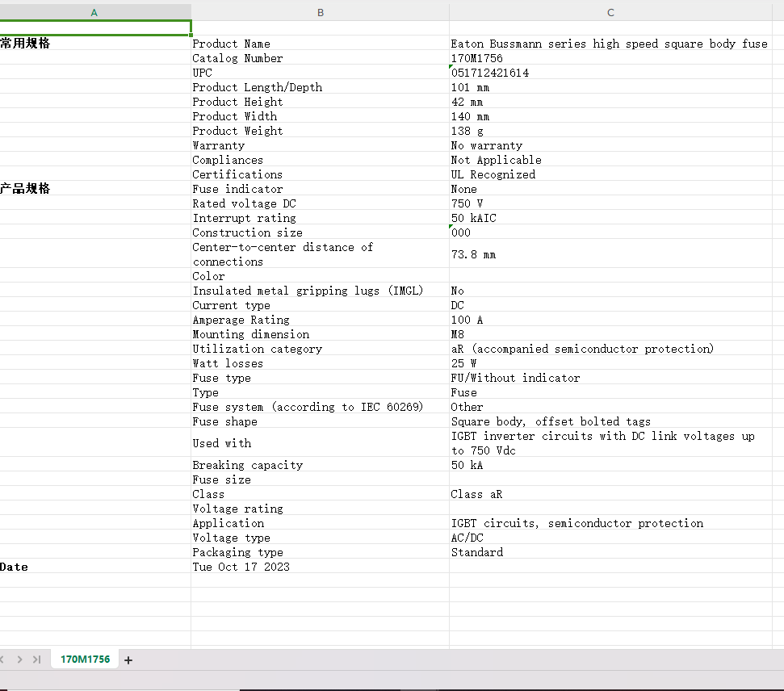Image resolution: width=784 pixels, height=691 pixels.
Task: Select the 'Date' label cell
Action: [95, 567]
